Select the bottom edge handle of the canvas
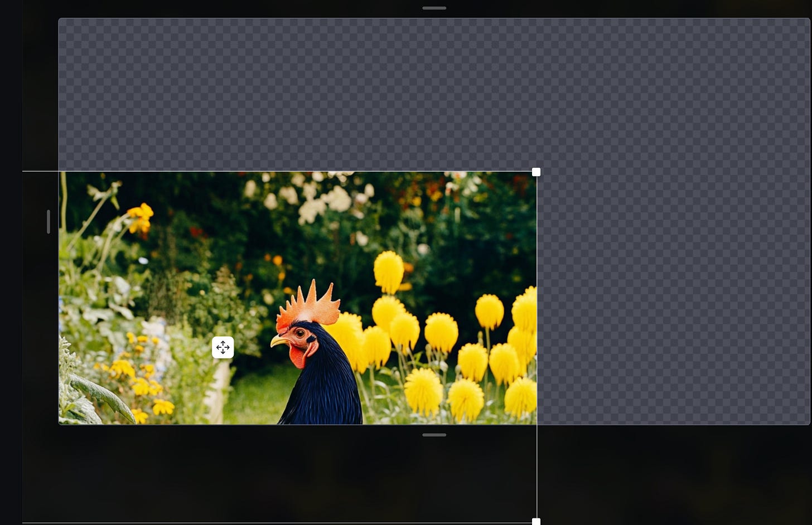The height and width of the screenshot is (525, 812). coord(434,435)
